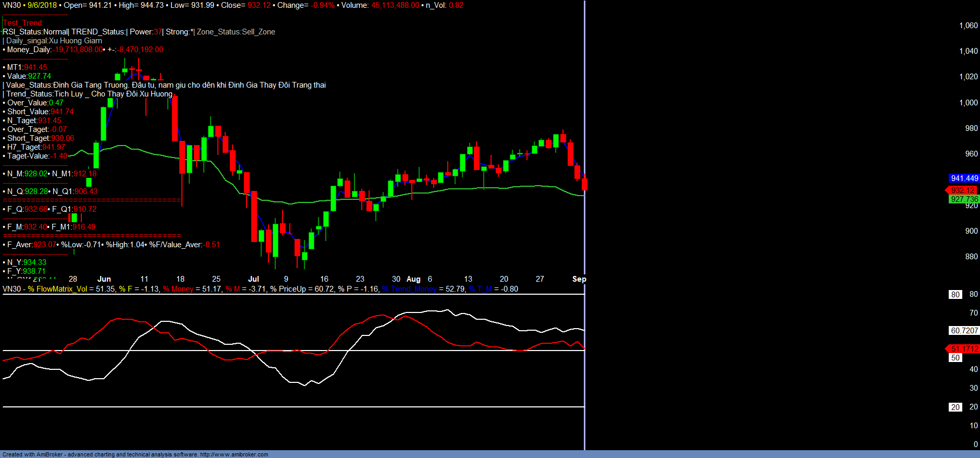This screenshot has width=980, height=458.
Task: Click the Zone_Status:Sell_Zone text
Action: tap(236, 32)
